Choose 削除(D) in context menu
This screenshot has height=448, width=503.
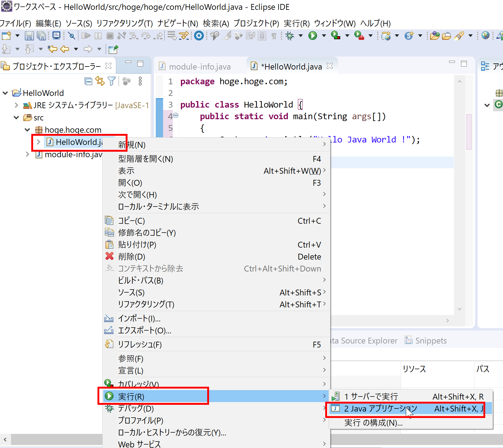click(x=216, y=256)
